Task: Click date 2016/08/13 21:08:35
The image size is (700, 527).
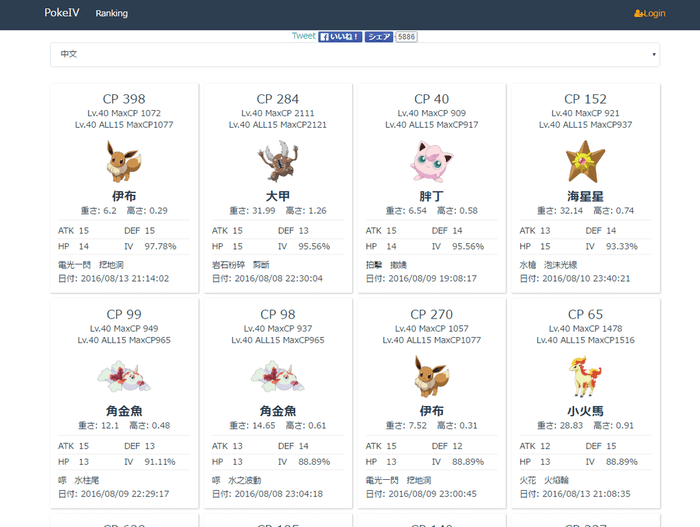Action: click(x=586, y=494)
